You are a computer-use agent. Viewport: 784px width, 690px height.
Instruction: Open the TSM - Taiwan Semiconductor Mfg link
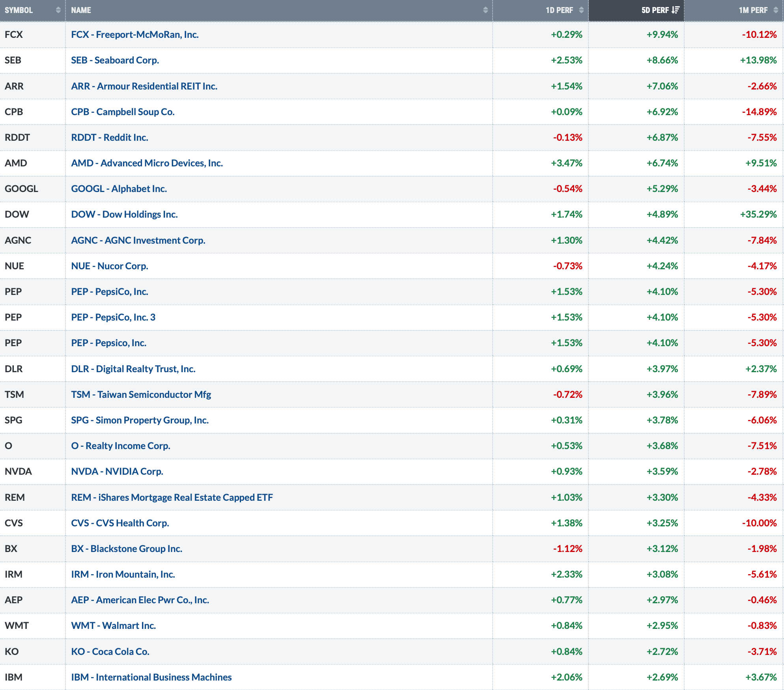click(x=141, y=395)
